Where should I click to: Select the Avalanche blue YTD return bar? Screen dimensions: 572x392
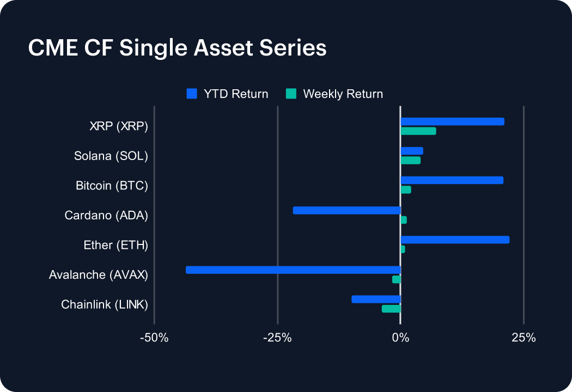293,269
